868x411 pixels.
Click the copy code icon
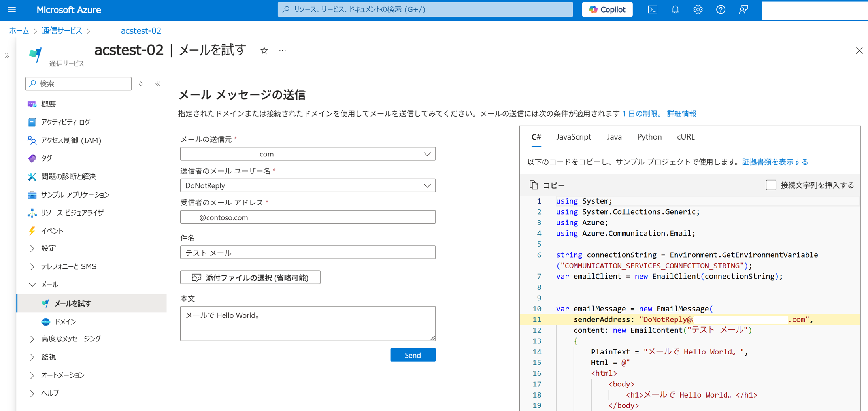coord(534,185)
